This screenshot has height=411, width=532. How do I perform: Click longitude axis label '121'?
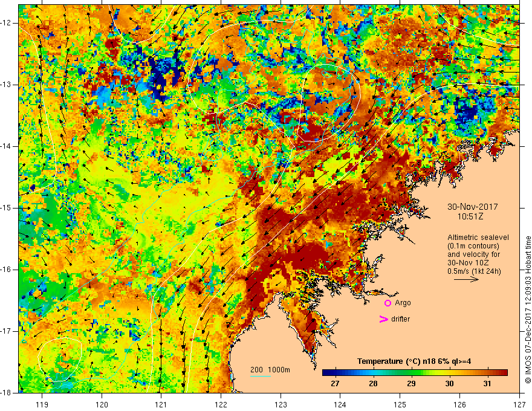[x=161, y=404]
